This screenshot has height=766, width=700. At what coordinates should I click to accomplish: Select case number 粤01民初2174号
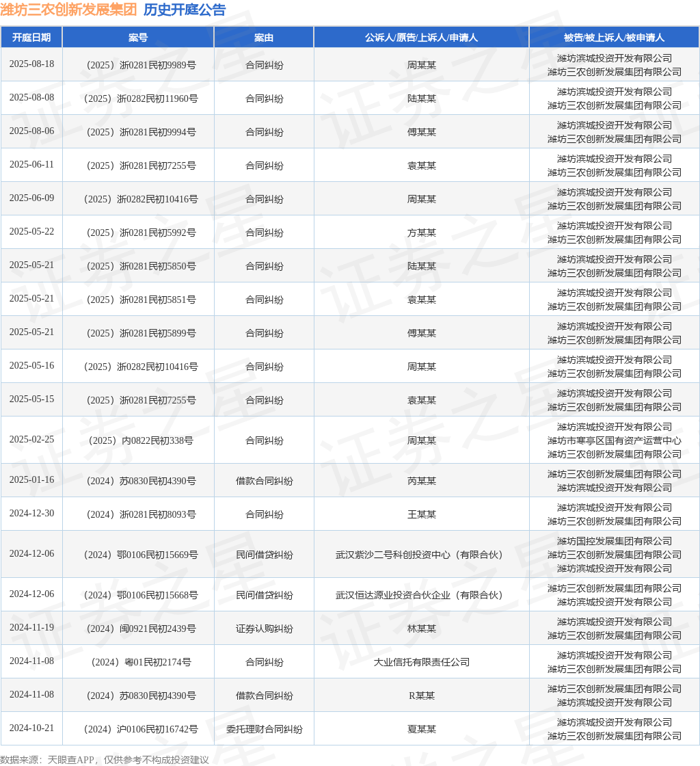pos(141,663)
